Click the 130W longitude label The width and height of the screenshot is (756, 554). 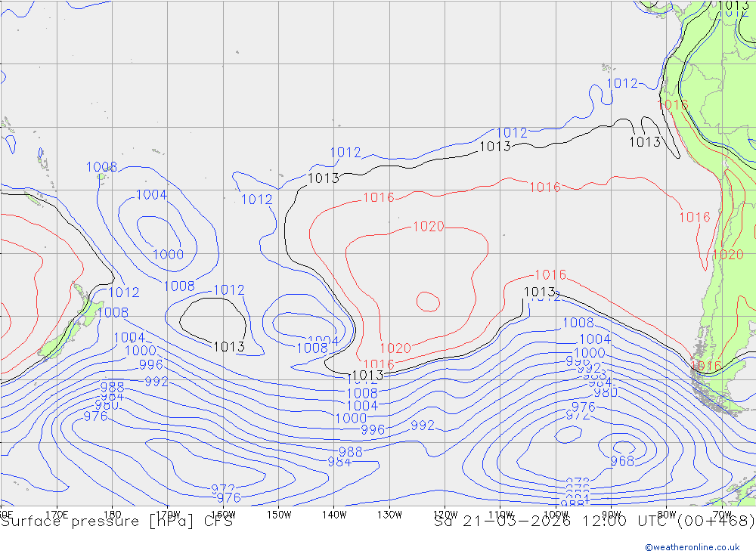click(389, 515)
